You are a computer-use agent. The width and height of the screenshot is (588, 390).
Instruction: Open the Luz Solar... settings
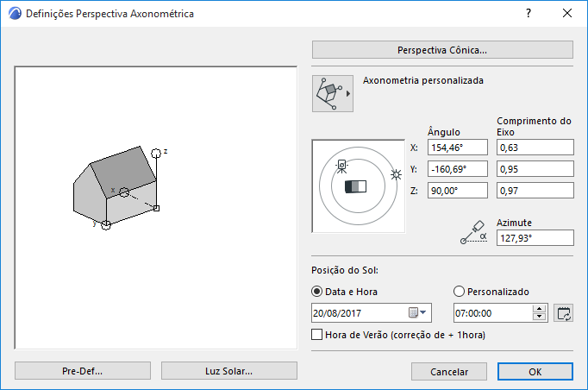(229, 371)
